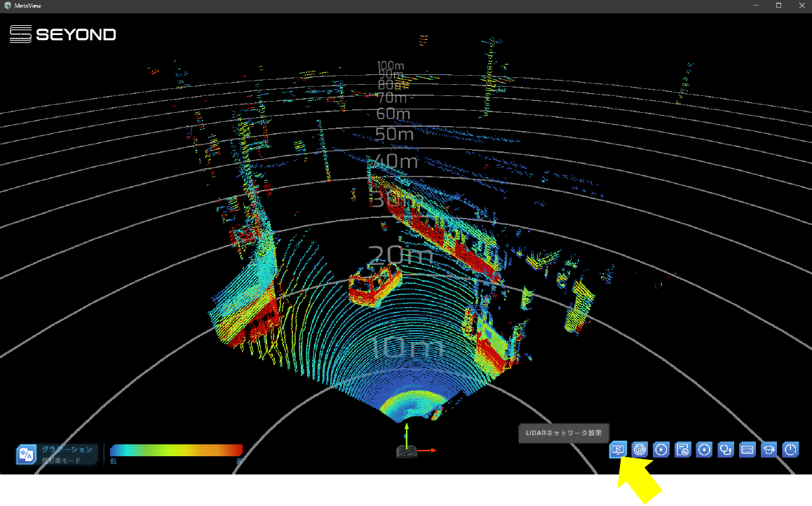Click the MetaView app icon in title bar

[7, 6]
